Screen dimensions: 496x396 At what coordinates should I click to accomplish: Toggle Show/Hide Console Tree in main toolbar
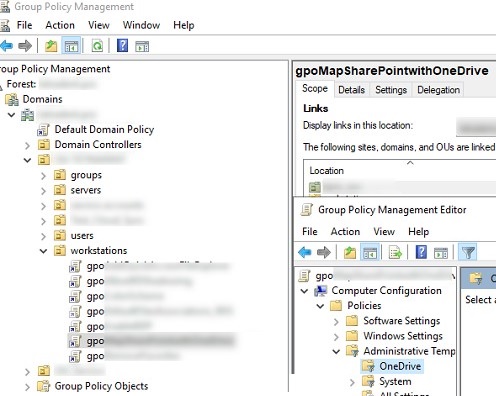coord(71,46)
